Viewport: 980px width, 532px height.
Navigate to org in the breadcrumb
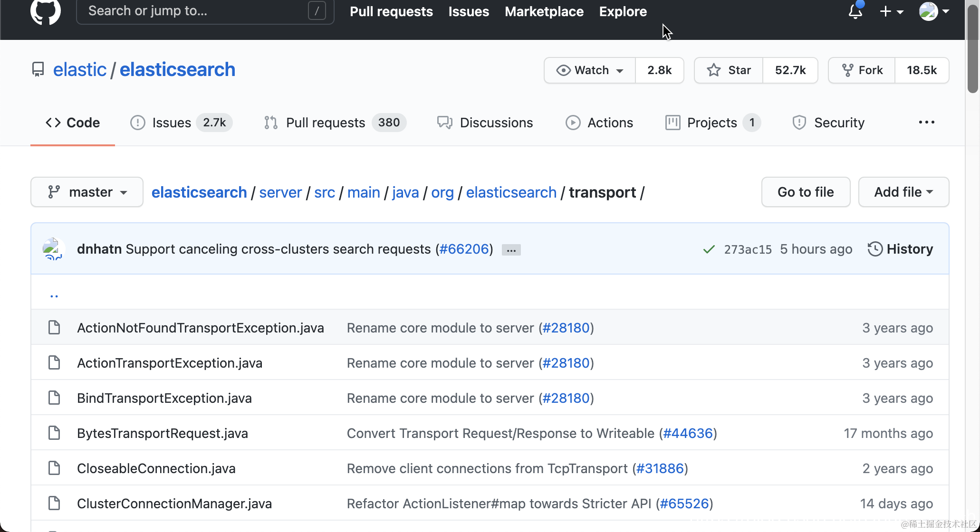[442, 192]
